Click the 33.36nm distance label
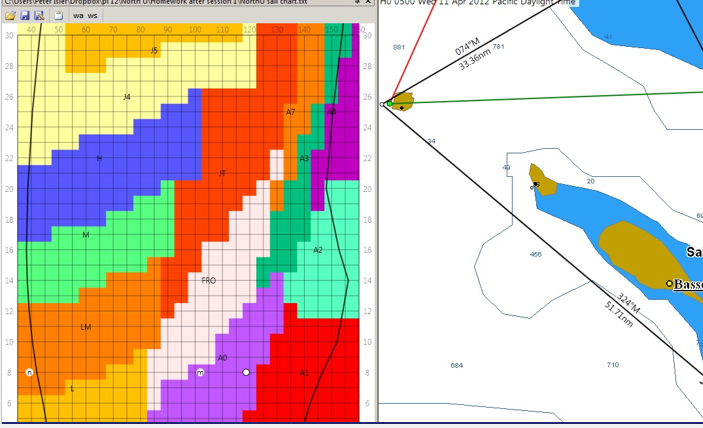The width and height of the screenshot is (703, 428). [475, 59]
